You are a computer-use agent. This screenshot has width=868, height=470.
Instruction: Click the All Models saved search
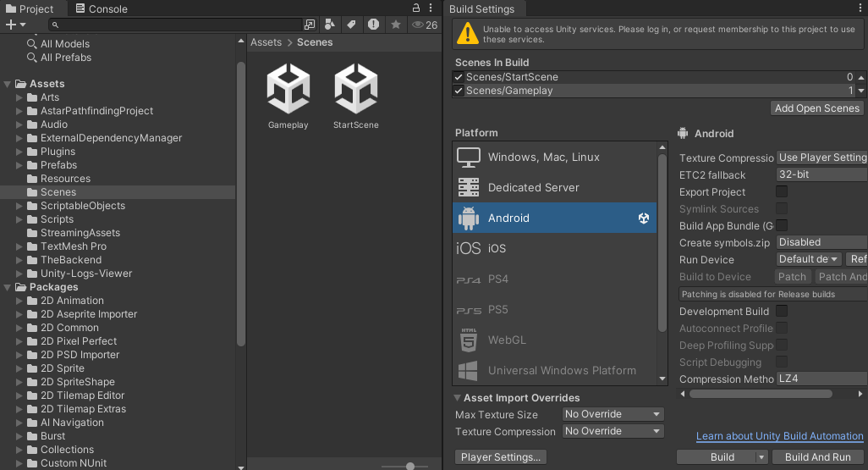click(x=64, y=44)
